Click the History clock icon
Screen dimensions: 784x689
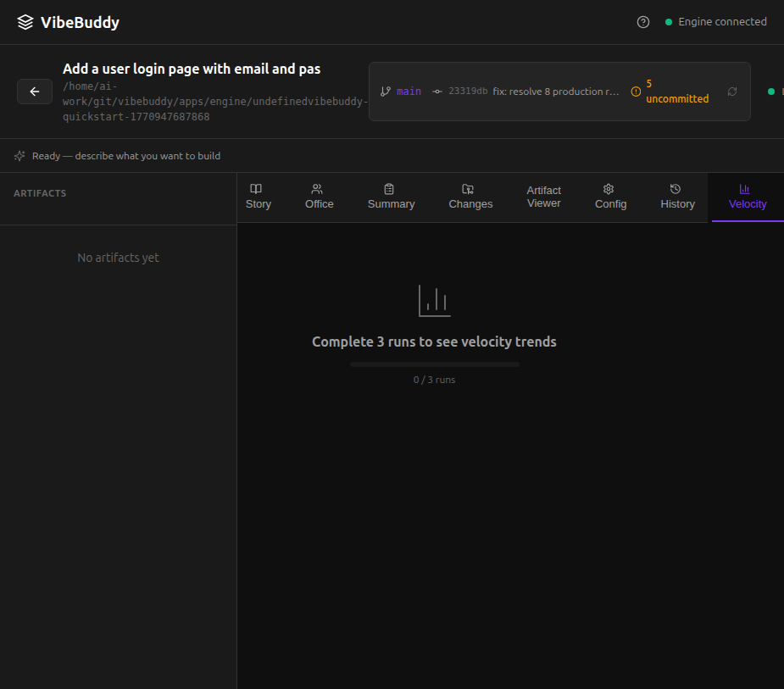coord(676,189)
